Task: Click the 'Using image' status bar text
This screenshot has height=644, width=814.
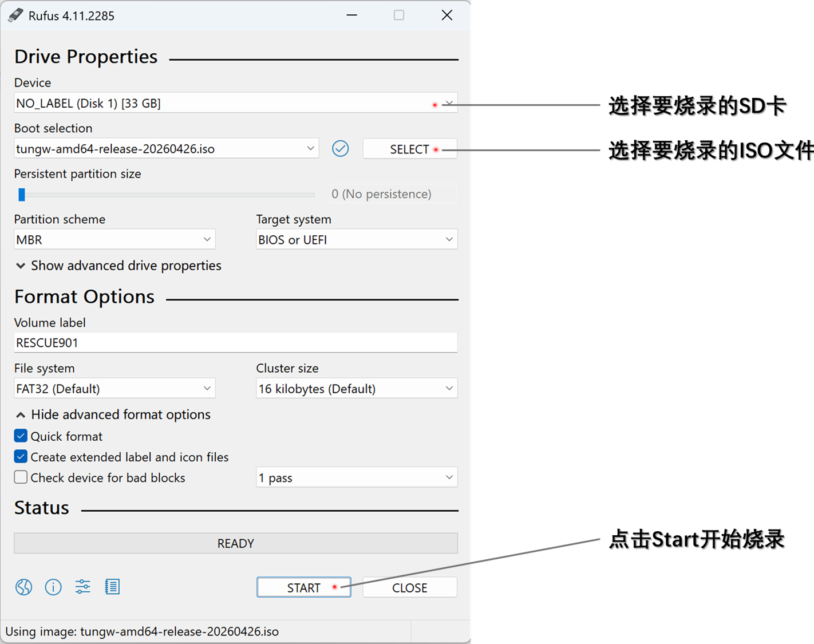Action: [142, 631]
